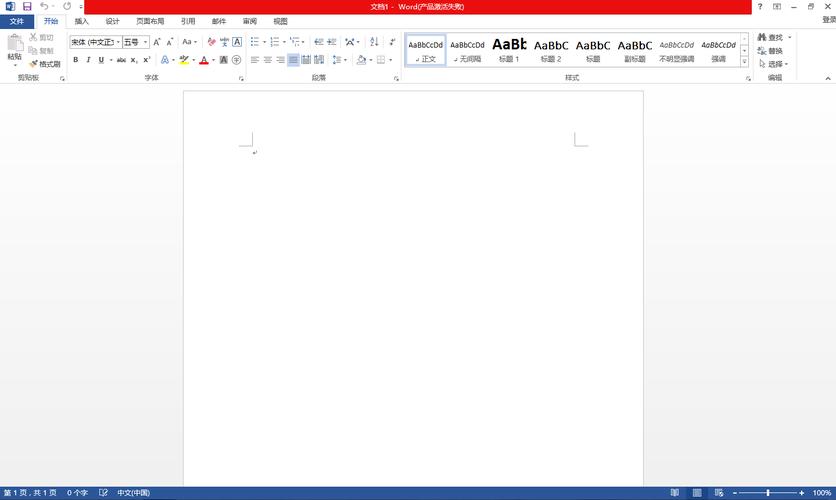Click the zoom slider handle

768,493
